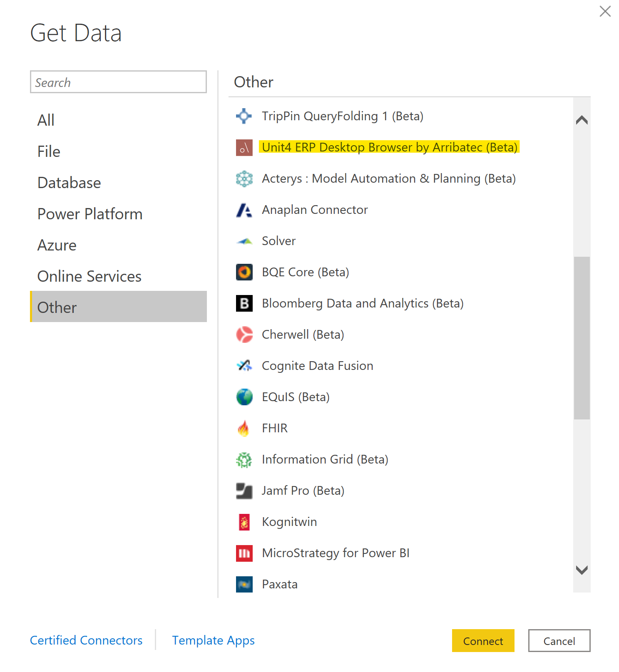Open the Template Apps link
The image size is (619, 672).
213,640
